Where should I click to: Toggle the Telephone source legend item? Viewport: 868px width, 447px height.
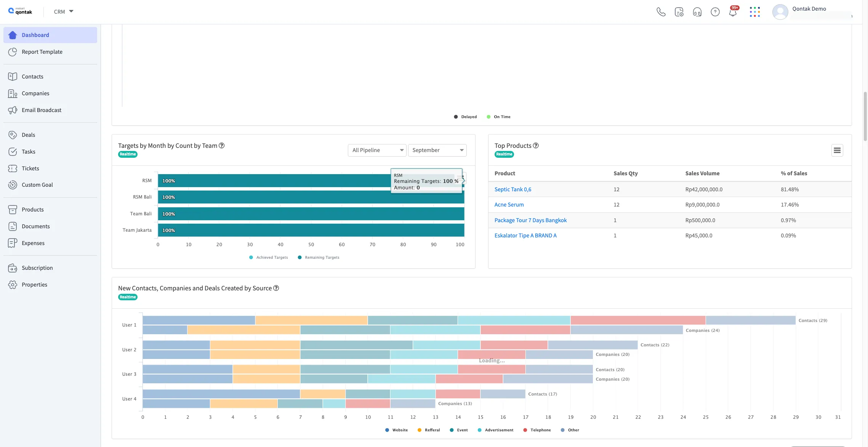point(540,430)
